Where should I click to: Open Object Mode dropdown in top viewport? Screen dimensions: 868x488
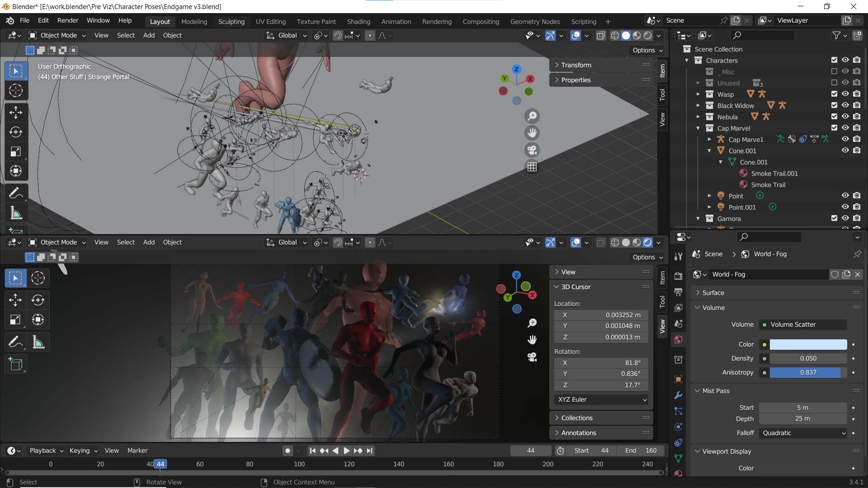click(x=57, y=35)
